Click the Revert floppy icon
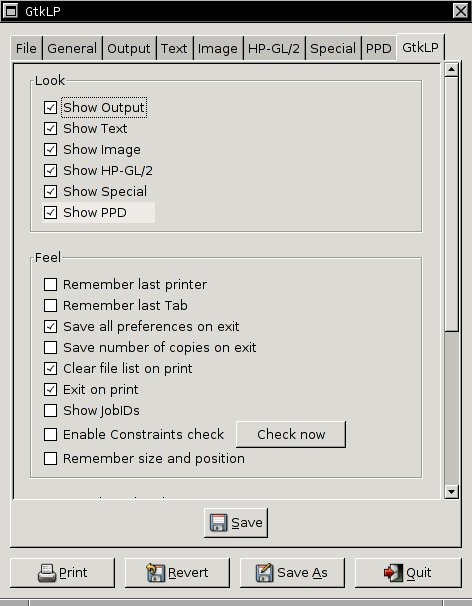472x606 pixels. [156, 572]
